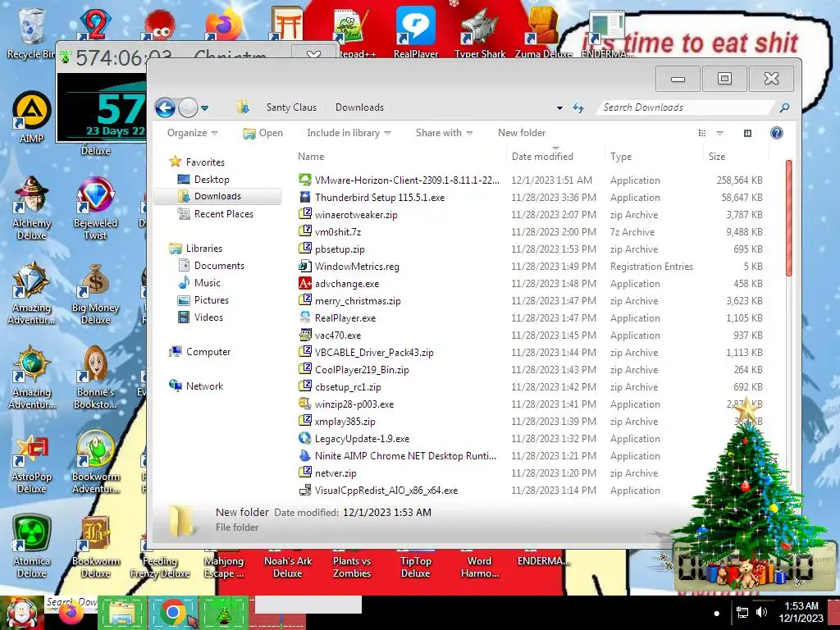840x630 pixels.
Task: Toggle the preview pane button
Action: click(747, 133)
